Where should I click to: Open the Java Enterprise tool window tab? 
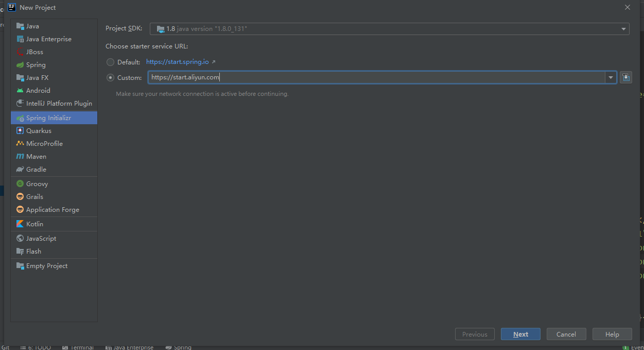pos(129,347)
